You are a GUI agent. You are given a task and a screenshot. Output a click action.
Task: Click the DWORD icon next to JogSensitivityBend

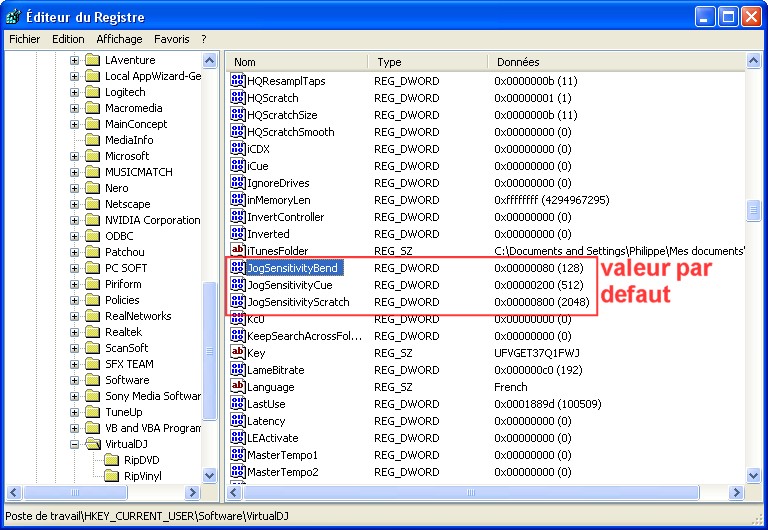(x=238, y=268)
